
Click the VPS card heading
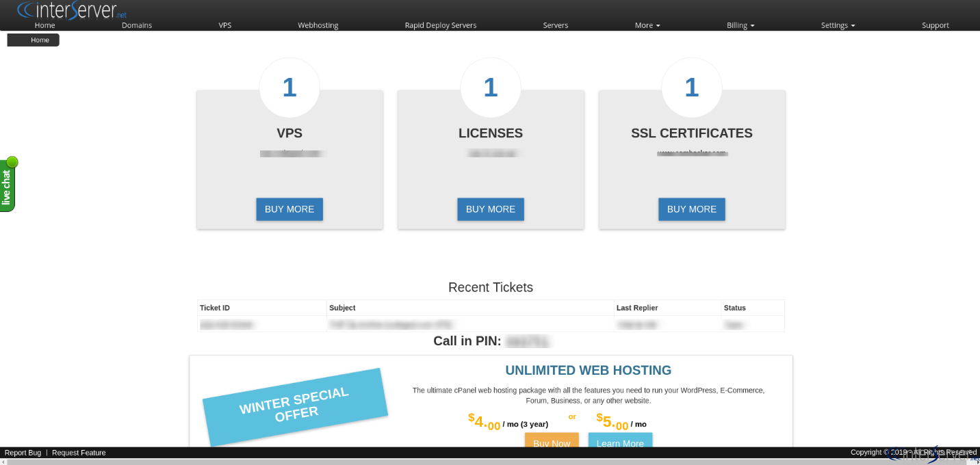(x=289, y=133)
